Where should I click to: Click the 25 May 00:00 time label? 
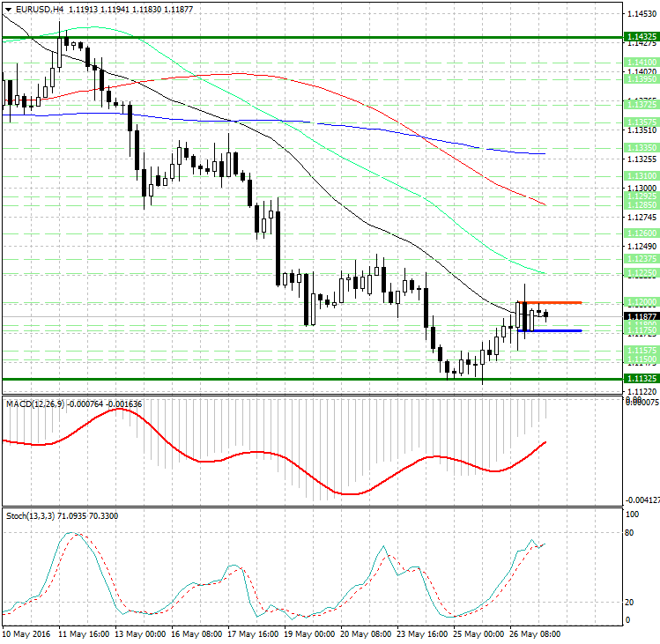478,634
